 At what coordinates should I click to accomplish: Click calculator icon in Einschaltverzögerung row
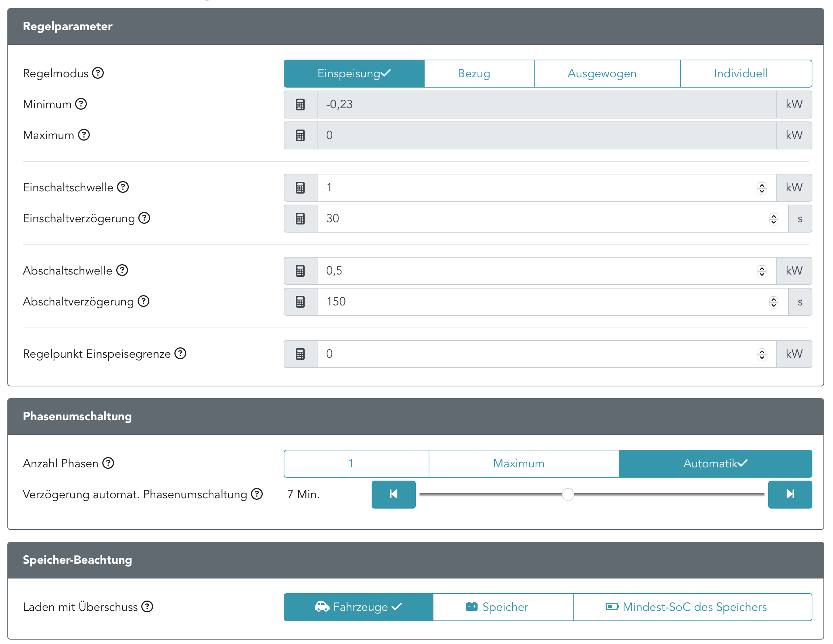pos(300,219)
